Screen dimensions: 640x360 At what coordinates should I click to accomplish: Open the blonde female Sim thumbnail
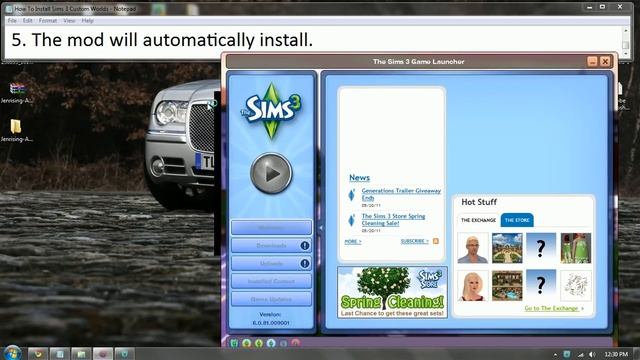pos(473,285)
